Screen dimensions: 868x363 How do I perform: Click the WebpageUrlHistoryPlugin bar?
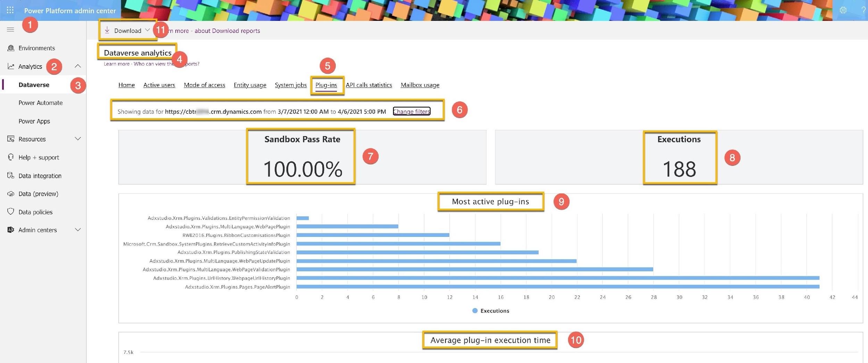[558, 278]
